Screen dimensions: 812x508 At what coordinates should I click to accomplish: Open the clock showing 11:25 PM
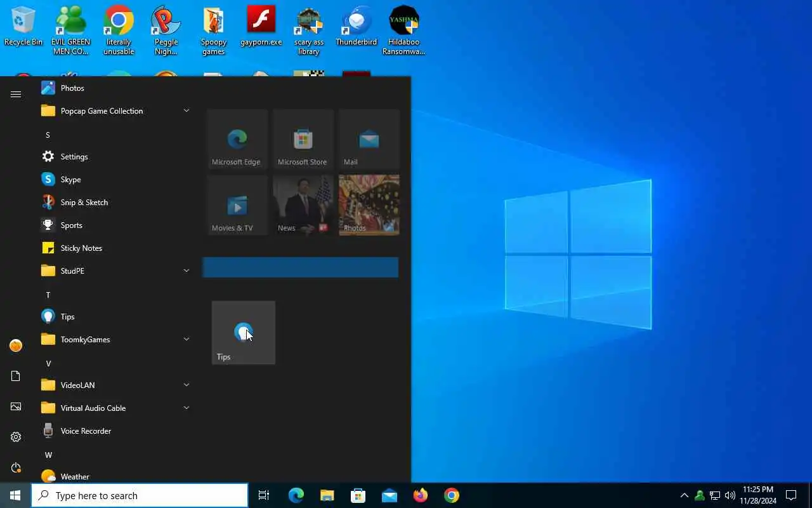(x=758, y=495)
